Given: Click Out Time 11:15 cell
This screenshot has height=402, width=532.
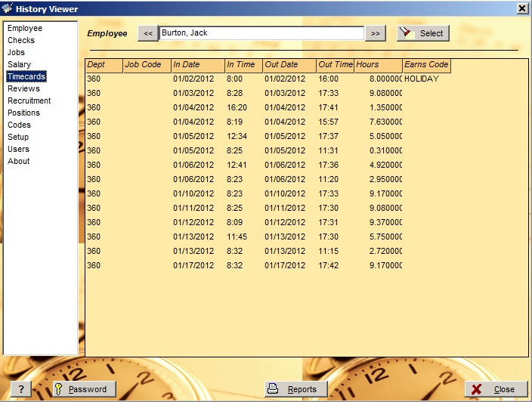Looking at the screenshot, I should tap(328, 251).
